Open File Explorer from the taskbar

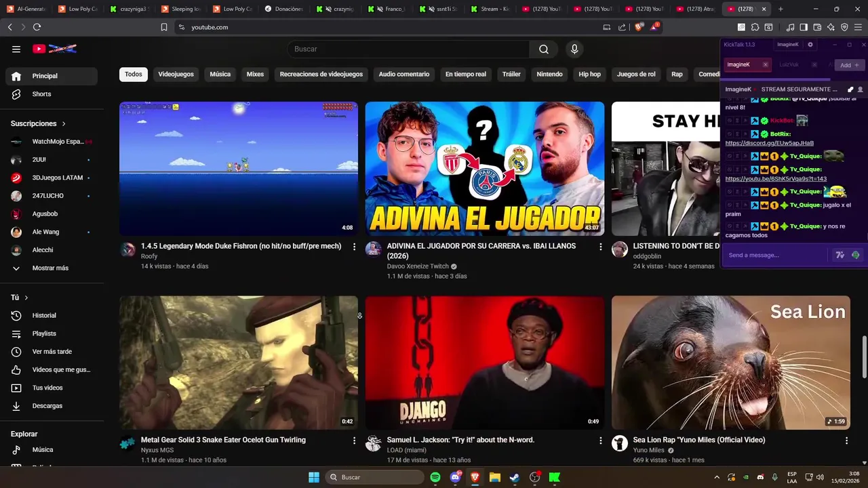[494, 477]
